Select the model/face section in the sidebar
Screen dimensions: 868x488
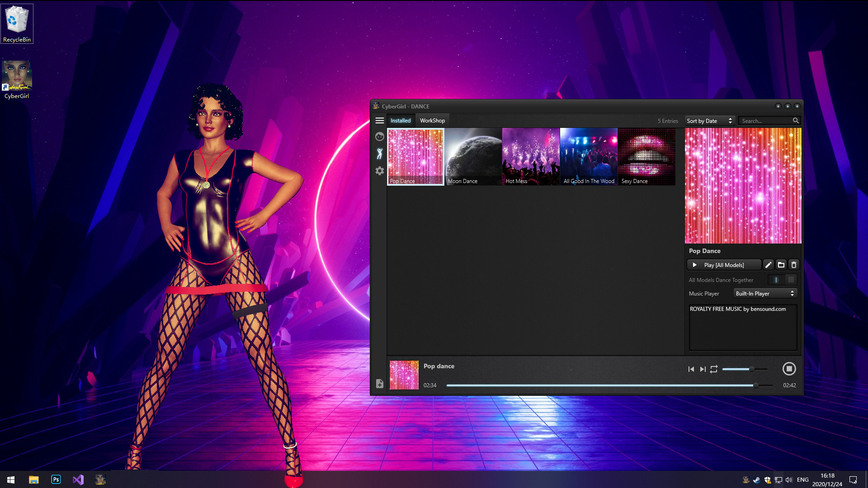380,136
